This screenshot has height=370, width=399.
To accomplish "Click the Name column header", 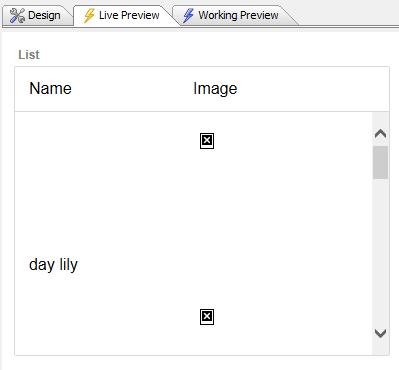I will (50, 88).
